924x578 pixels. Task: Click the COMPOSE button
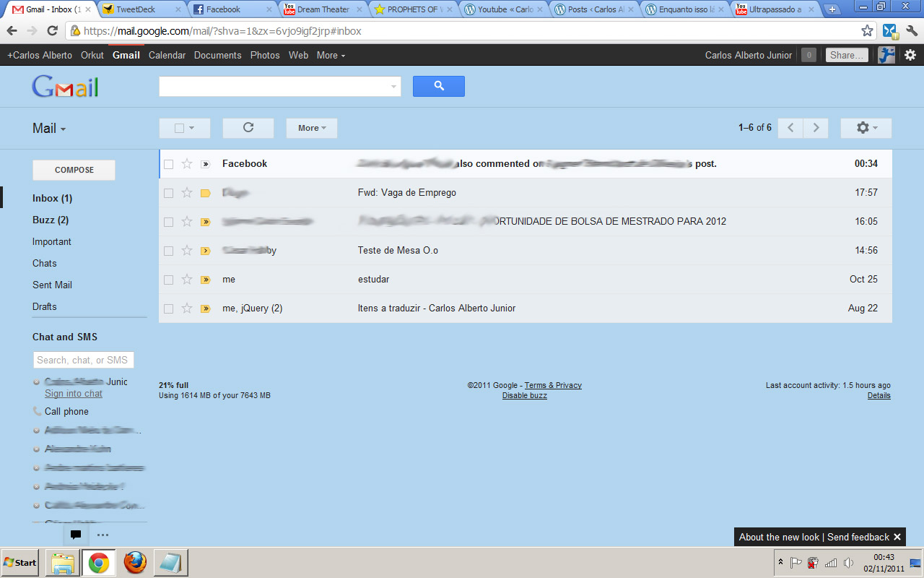(x=74, y=170)
